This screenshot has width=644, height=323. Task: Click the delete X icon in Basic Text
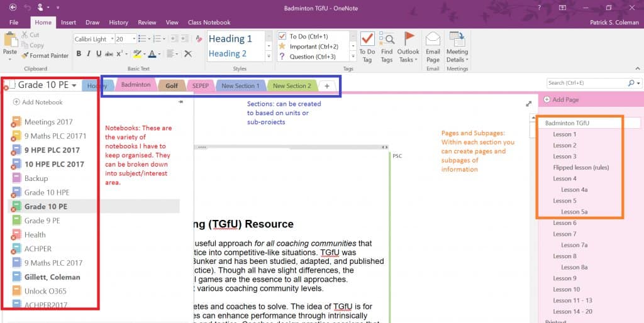coord(188,54)
